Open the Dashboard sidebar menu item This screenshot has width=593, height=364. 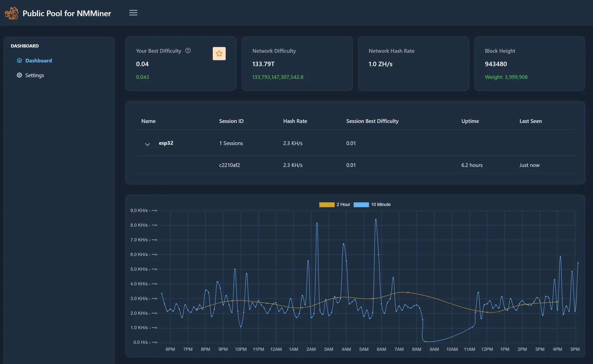[x=39, y=60]
